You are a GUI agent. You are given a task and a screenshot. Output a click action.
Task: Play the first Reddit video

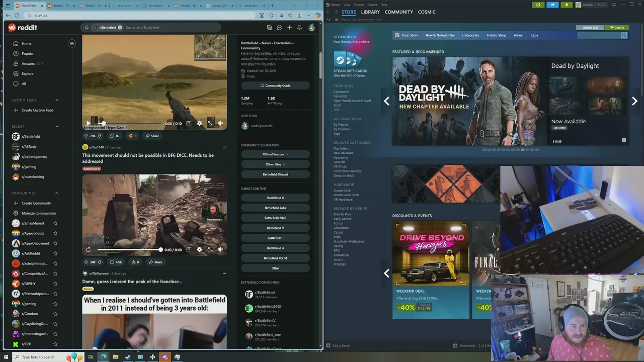tap(89, 123)
